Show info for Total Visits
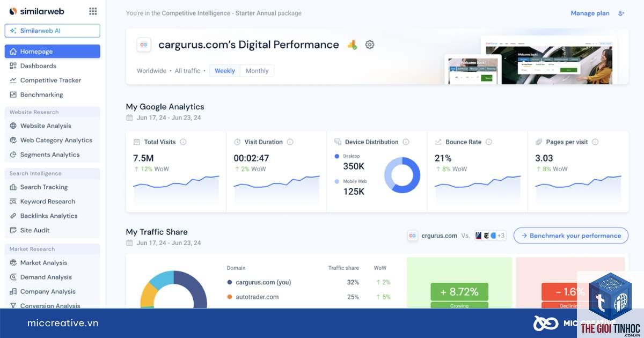The width and height of the screenshot is (644, 338). coord(183,142)
